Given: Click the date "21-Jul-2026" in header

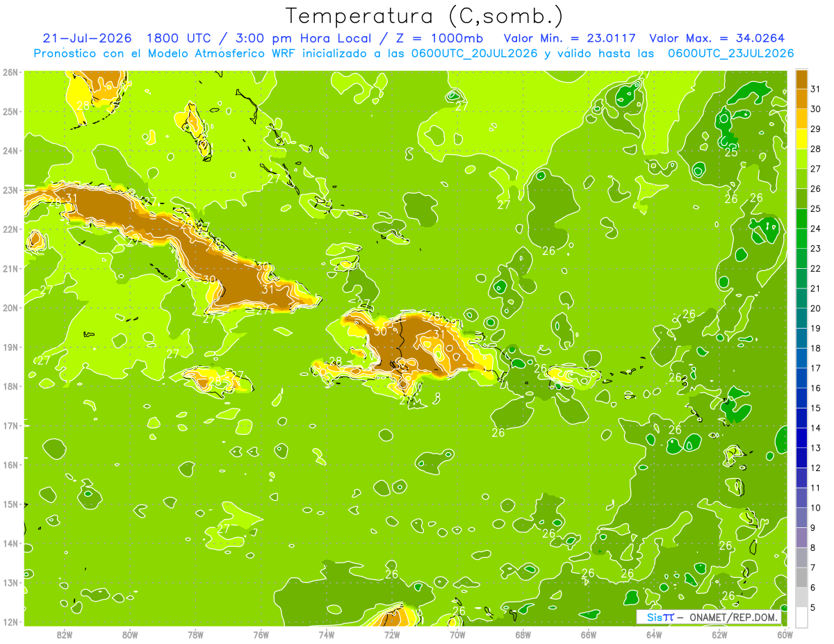Looking at the screenshot, I should [x=88, y=38].
